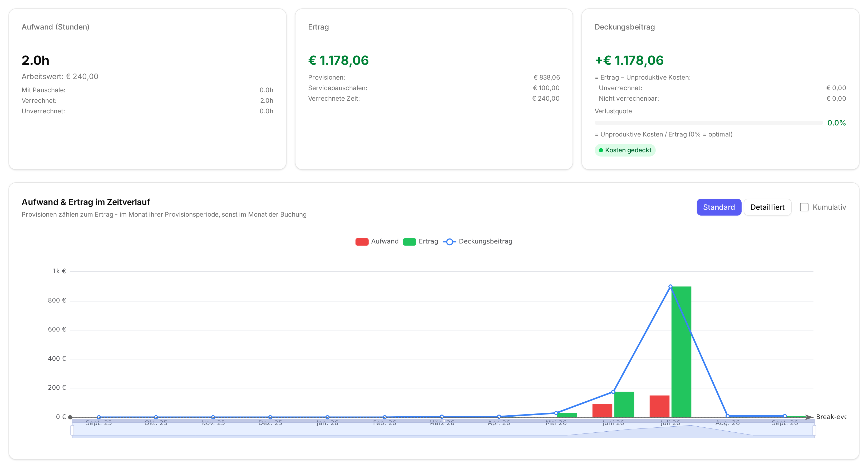Click the red Aufwand bar for Juli 26
The height and width of the screenshot is (468, 868).
tap(659, 406)
